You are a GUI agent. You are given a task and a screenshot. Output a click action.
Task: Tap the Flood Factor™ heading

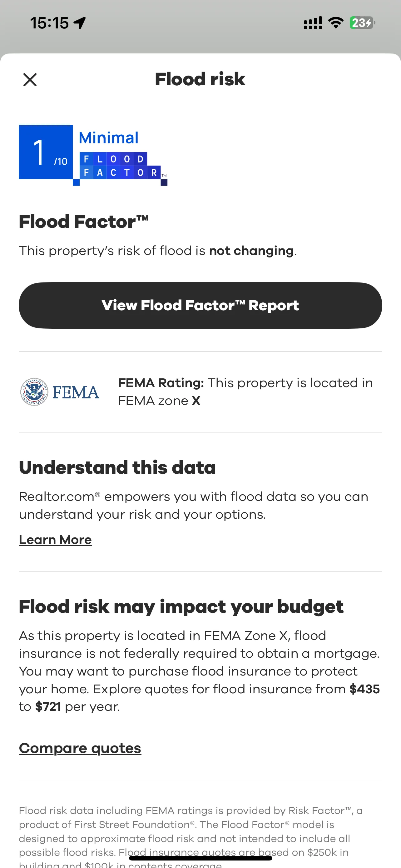pos(84,222)
